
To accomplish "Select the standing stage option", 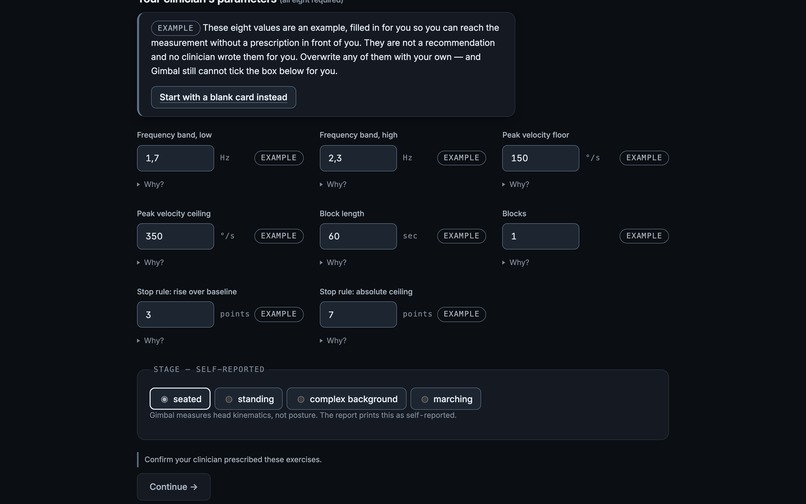I will coord(249,399).
